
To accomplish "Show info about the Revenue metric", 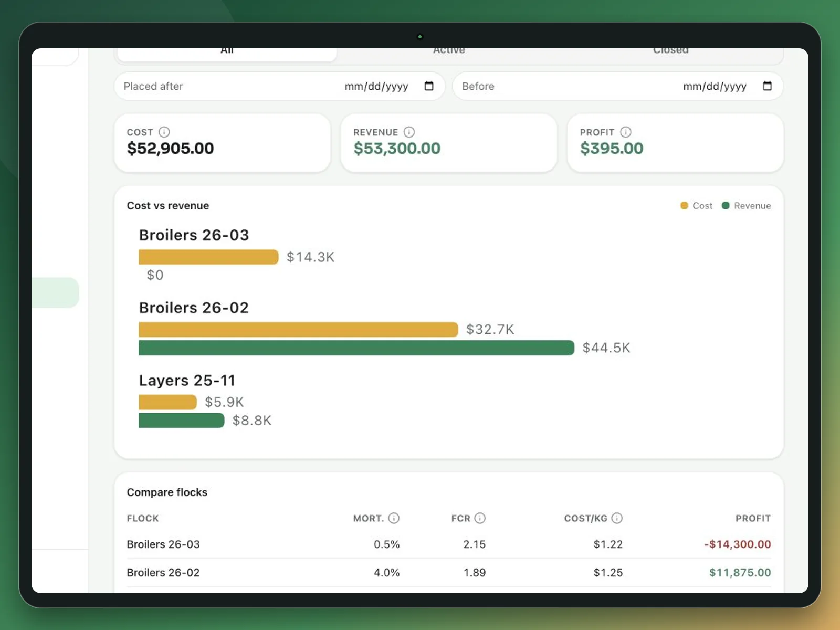I will (409, 132).
